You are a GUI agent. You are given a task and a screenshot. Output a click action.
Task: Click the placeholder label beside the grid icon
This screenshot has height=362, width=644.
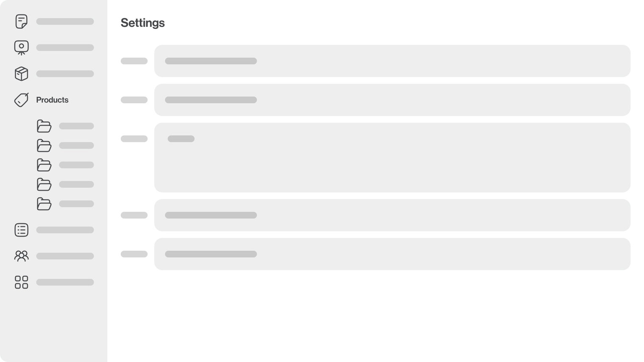65,282
